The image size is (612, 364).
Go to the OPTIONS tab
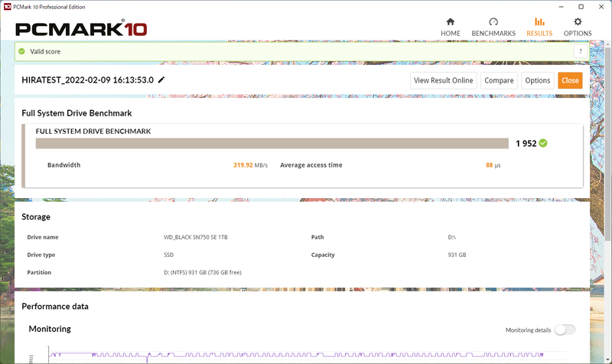tap(578, 28)
